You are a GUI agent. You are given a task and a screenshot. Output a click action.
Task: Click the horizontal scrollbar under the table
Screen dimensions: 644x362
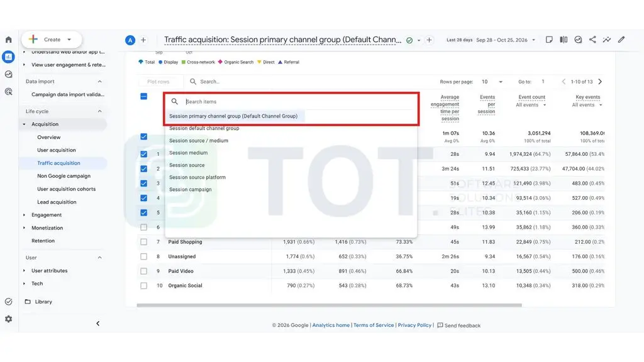coord(330,305)
